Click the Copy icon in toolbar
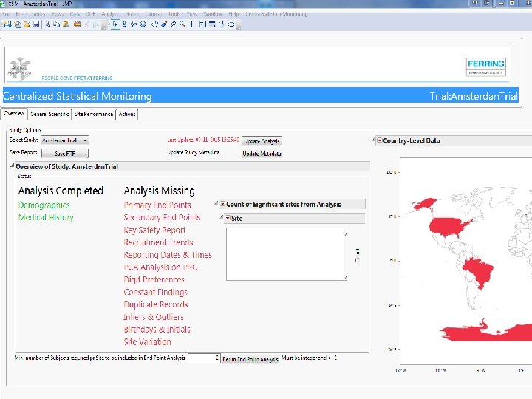The height and width of the screenshot is (399, 532). point(57,24)
